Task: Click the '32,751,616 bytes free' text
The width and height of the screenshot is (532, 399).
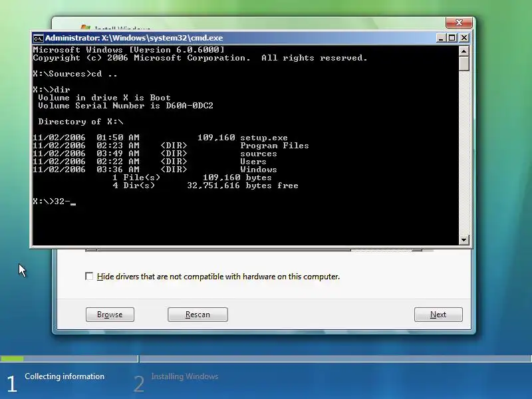Action: tap(243, 186)
